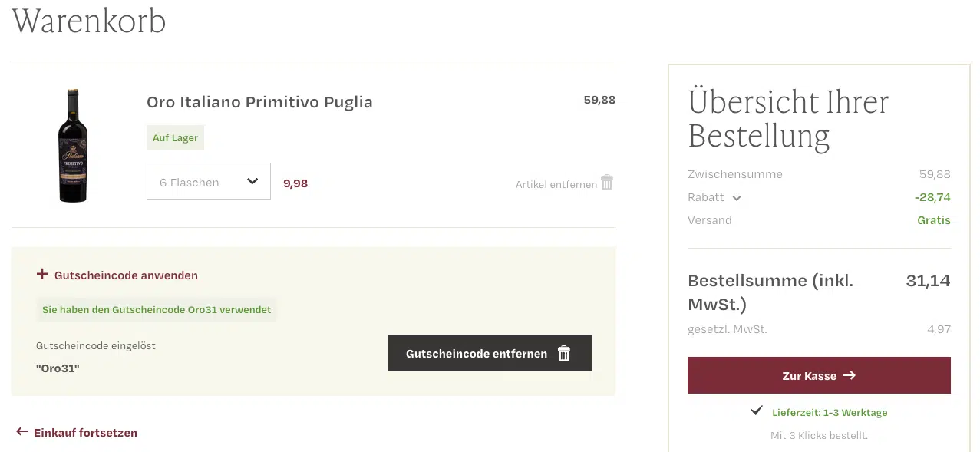Click the wine bottle product thumbnail
This screenshot has width=980, height=452.
[x=73, y=145]
